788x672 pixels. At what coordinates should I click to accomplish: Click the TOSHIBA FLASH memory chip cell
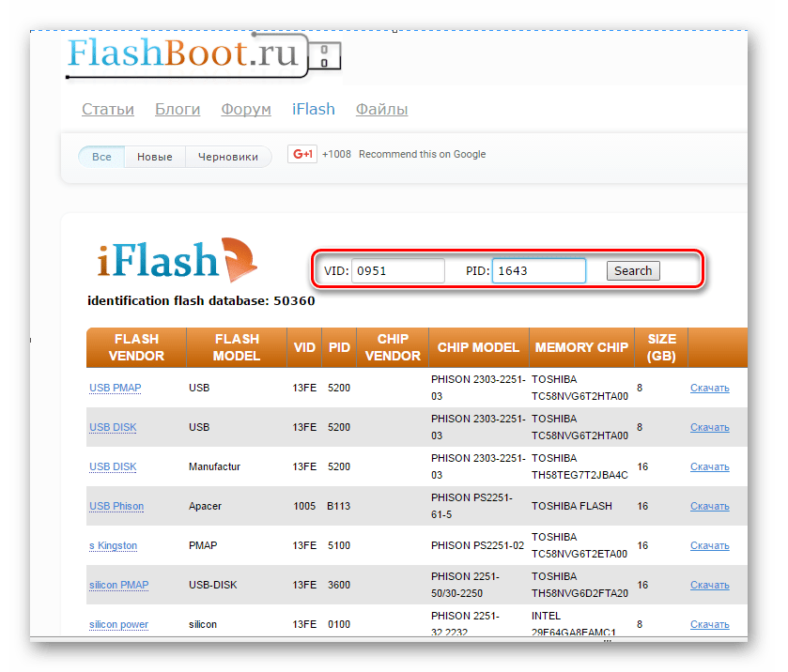(x=572, y=506)
